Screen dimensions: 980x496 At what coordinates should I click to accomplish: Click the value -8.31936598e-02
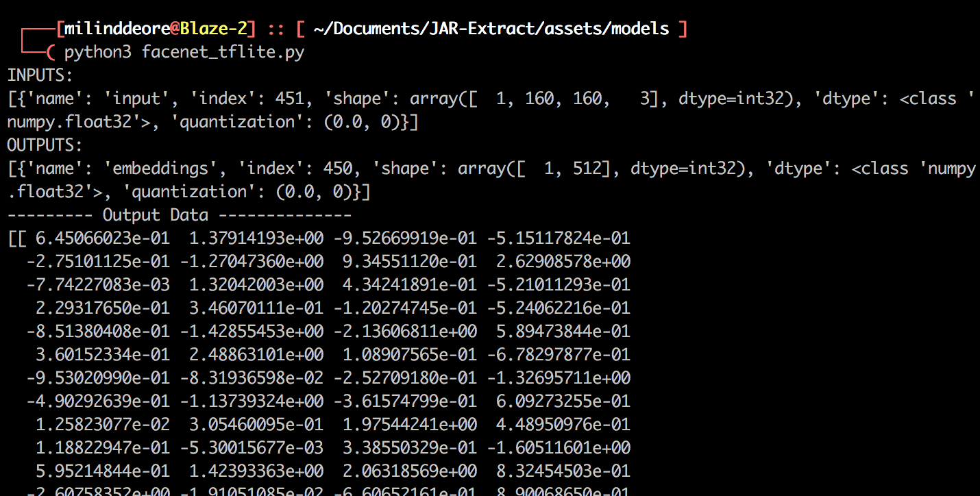pyautogui.click(x=252, y=378)
